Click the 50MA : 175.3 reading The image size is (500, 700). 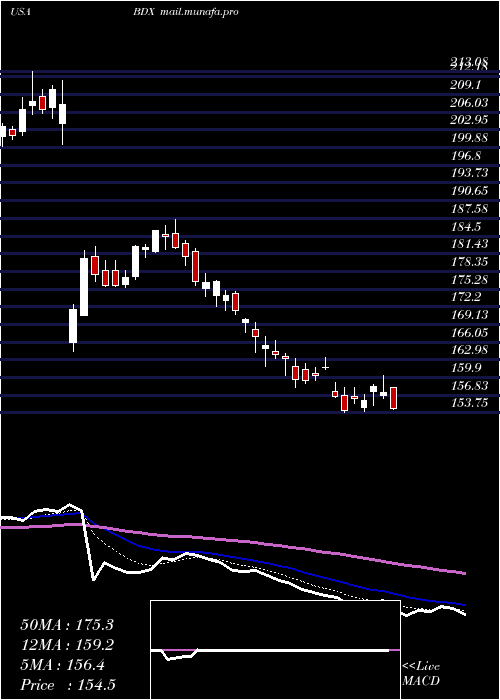pyautogui.click(x=67, y=625)
